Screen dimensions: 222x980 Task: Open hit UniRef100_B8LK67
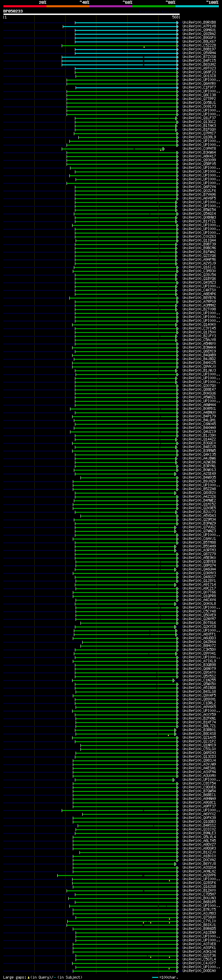pos(199,41)
